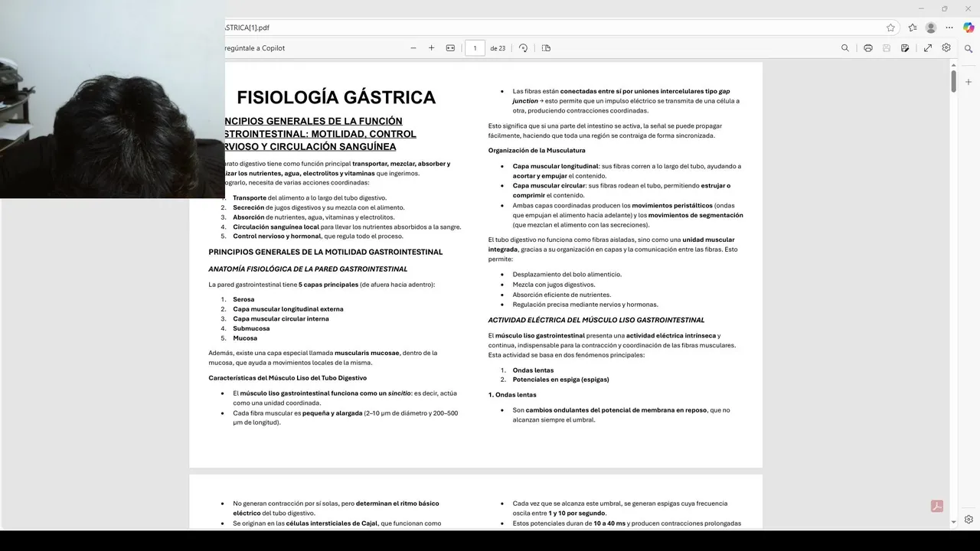Click the list item "Mucosa"
The width and height of the screenshot is (980, 551).
pyautogui.click(x=245, y=338)
